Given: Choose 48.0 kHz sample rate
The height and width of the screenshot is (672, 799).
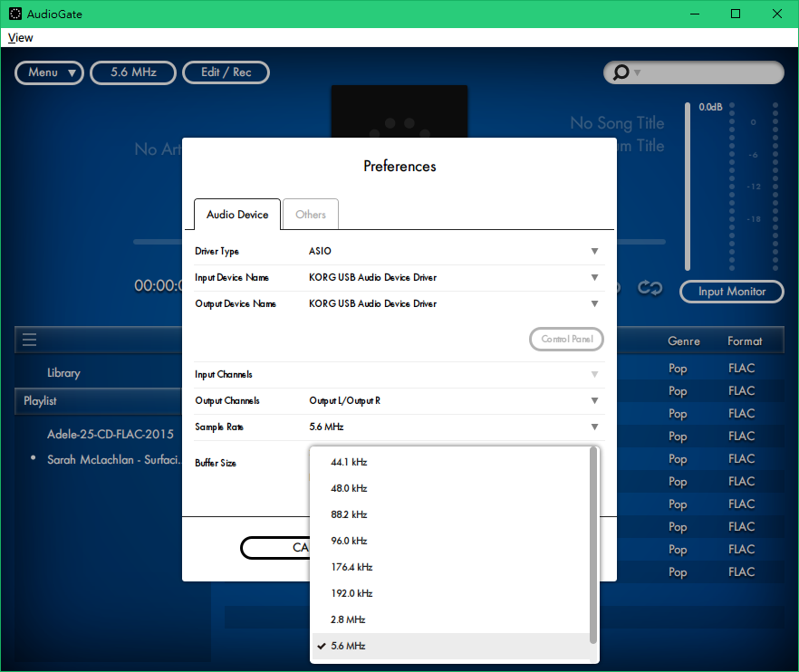Looking at the screenshot, I should pyautogui.click(x=450, y=488).
